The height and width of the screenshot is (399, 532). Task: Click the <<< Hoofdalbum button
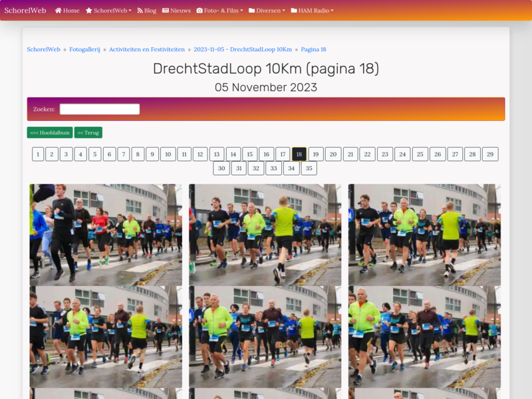click(50, 132)
